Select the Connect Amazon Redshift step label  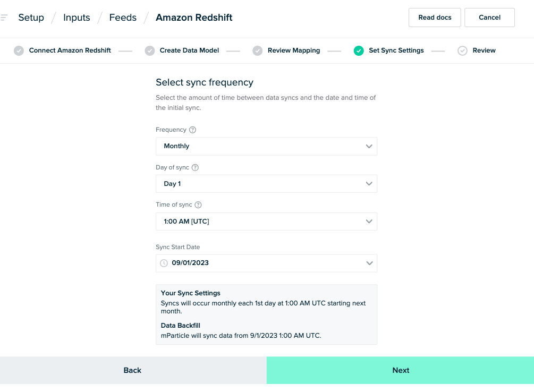tap(70, 50)
